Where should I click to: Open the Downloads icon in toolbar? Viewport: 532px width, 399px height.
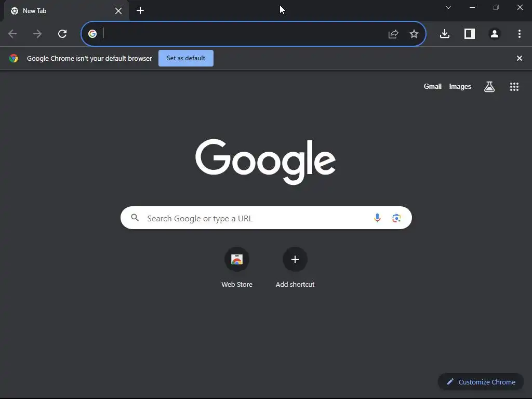pyautogui.click(x=445, y=34)
